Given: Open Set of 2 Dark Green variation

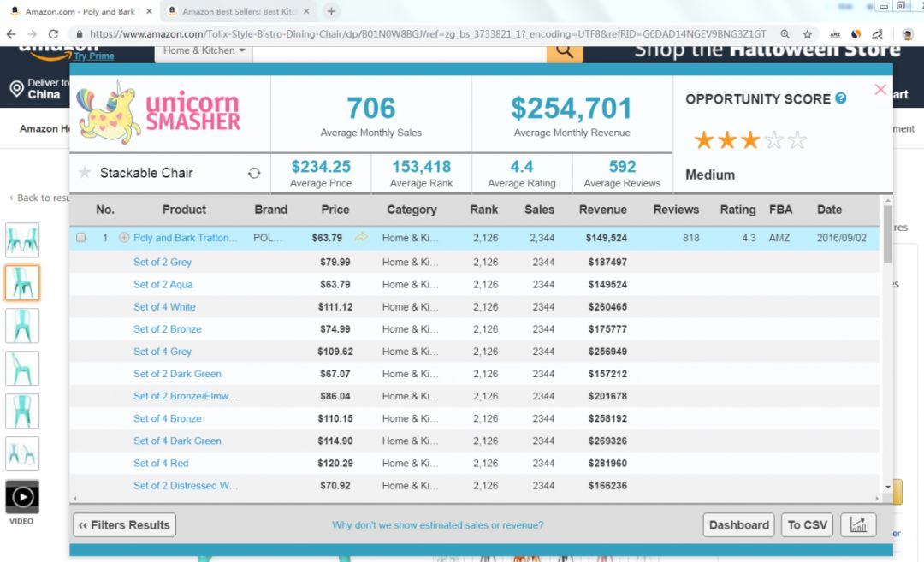Looking at the screenshot, I should coord(177,374).
